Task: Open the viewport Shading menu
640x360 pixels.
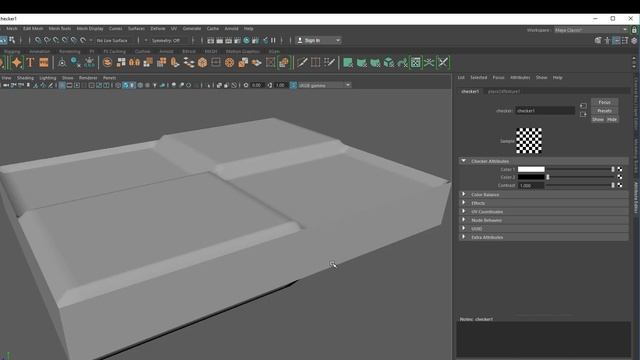Action: coord(25,78)
